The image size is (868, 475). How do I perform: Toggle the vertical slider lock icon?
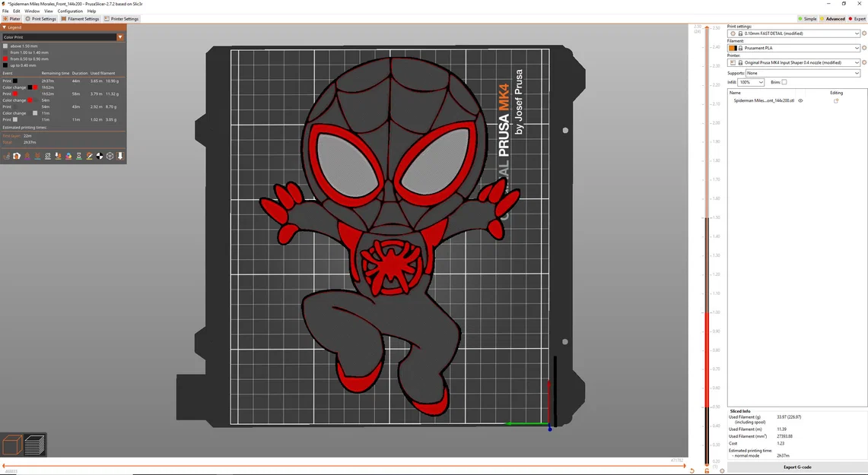click(x=707, y=470)
